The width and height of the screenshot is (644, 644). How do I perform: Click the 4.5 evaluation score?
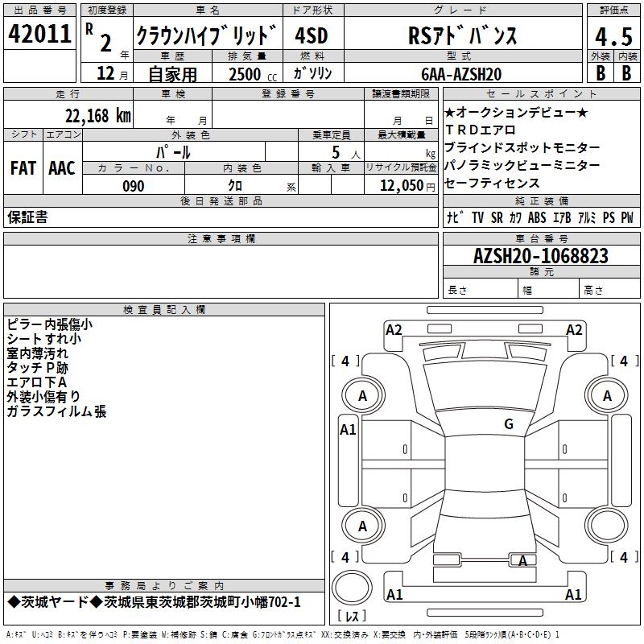613,36
